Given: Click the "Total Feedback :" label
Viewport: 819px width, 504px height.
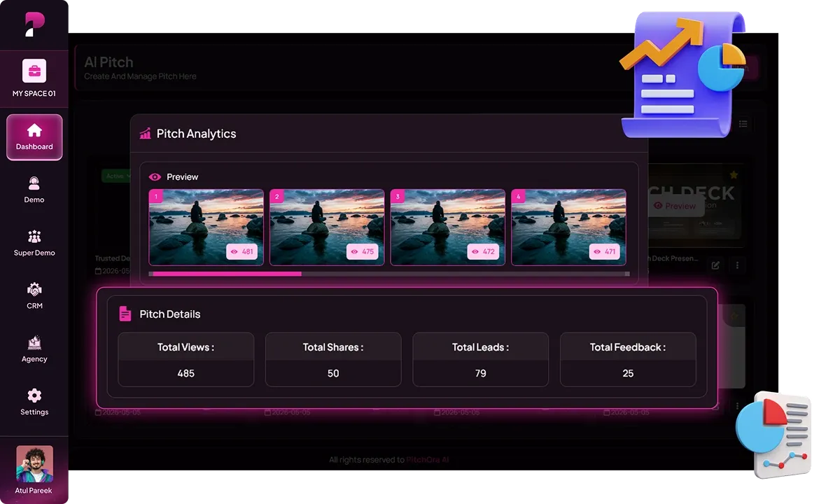Looking at the screenshot, I should 628,347.
